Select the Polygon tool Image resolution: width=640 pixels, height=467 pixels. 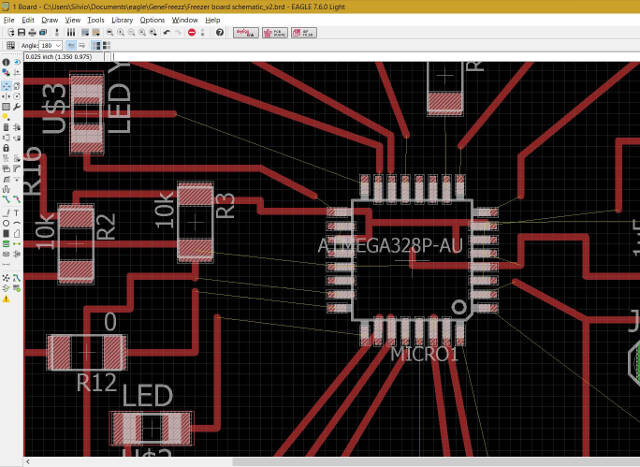click(x=17, y=234)
